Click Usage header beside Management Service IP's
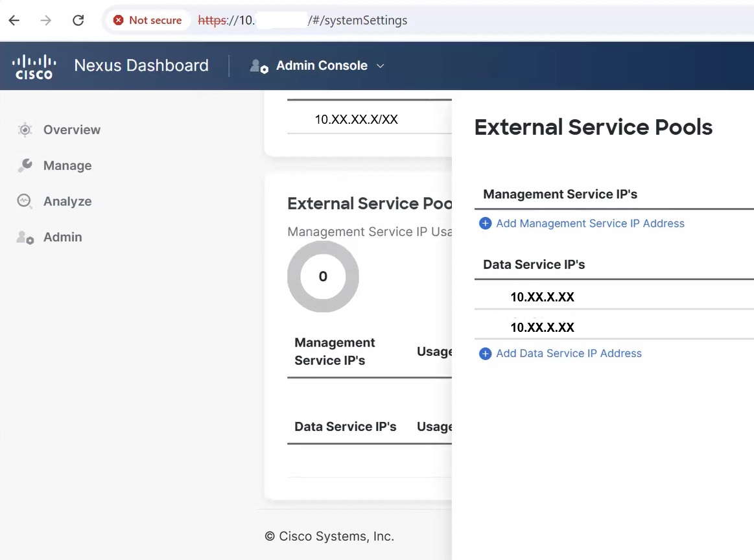This screenshot has width=754, height=560. click(x=434, y=351)
